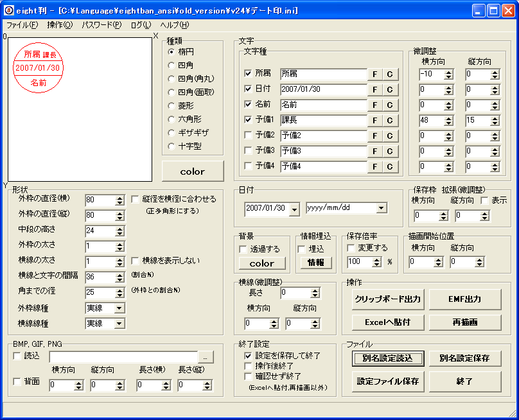Click the クリップボード出力 button

(388, 299)
